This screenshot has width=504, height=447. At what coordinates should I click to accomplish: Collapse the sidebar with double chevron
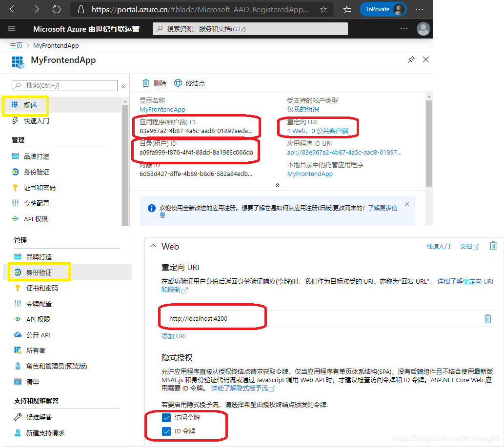[123, 86]
